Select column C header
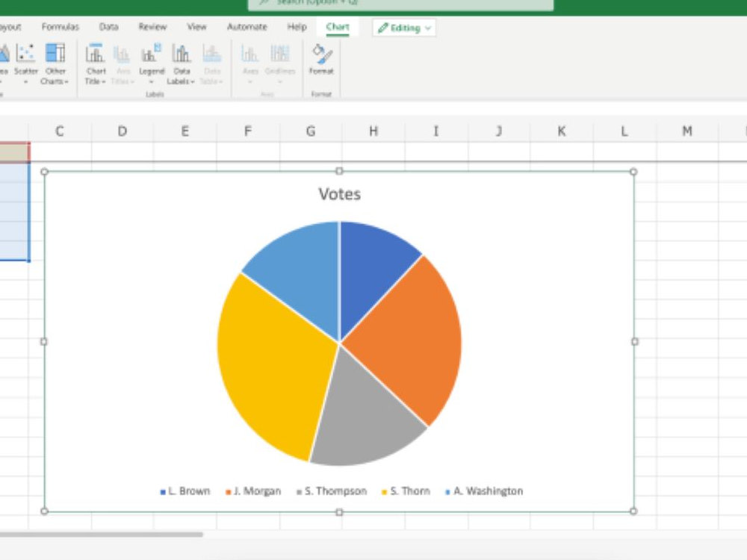 (60, 131)
